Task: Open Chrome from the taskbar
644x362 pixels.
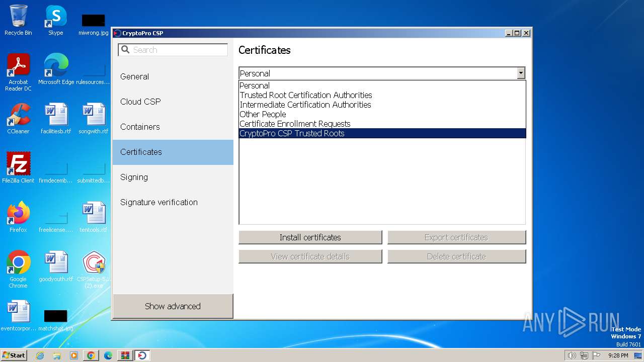Action: 91,355
